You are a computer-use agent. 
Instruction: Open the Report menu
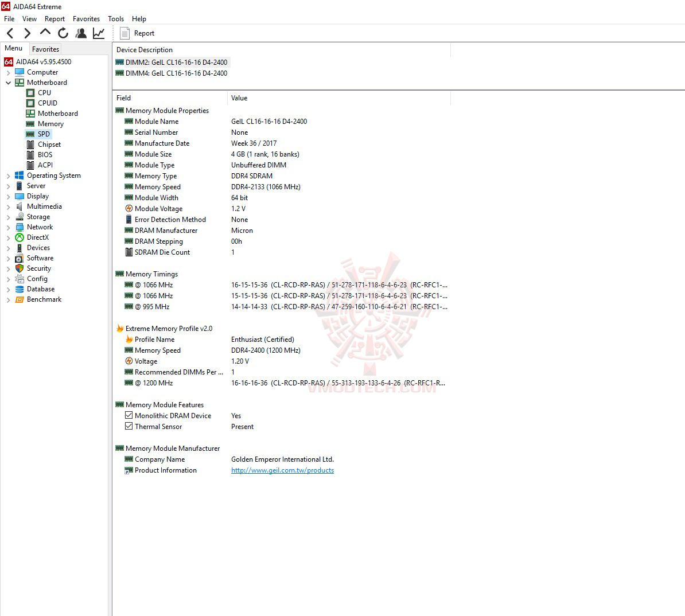pos(55,19)
